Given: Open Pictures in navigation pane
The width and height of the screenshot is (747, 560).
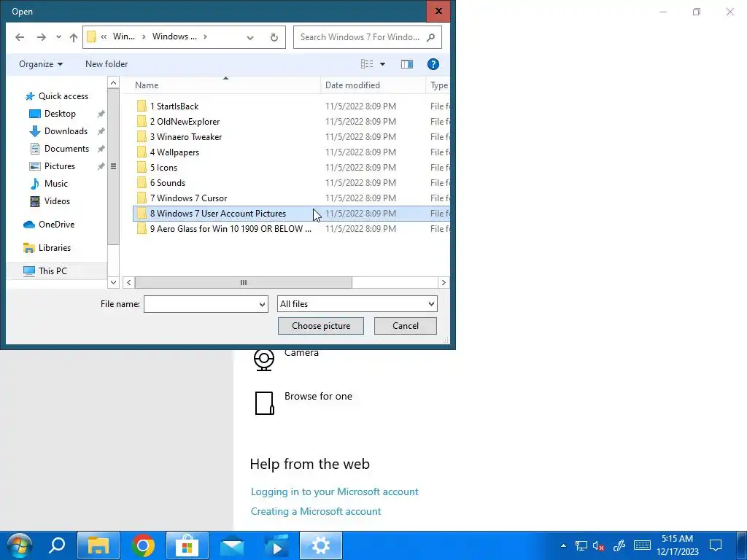Looking at the screenshot, I should pos(59,166).
